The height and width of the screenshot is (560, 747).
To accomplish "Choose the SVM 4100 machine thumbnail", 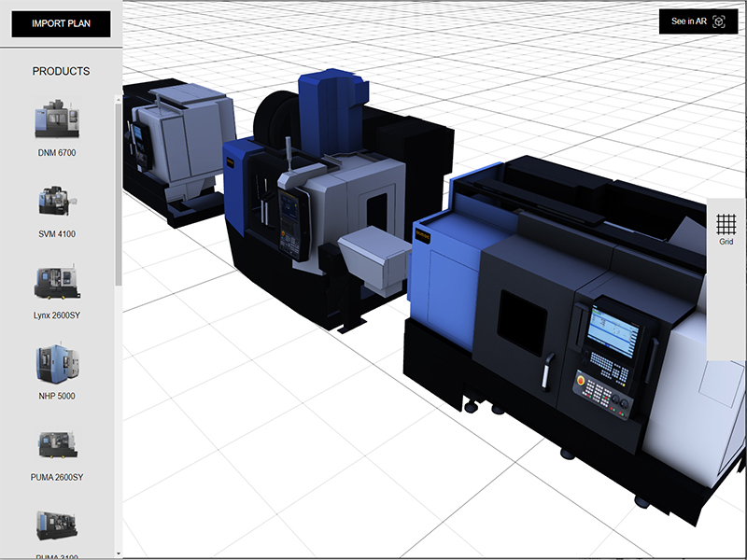I will point(57,201).
